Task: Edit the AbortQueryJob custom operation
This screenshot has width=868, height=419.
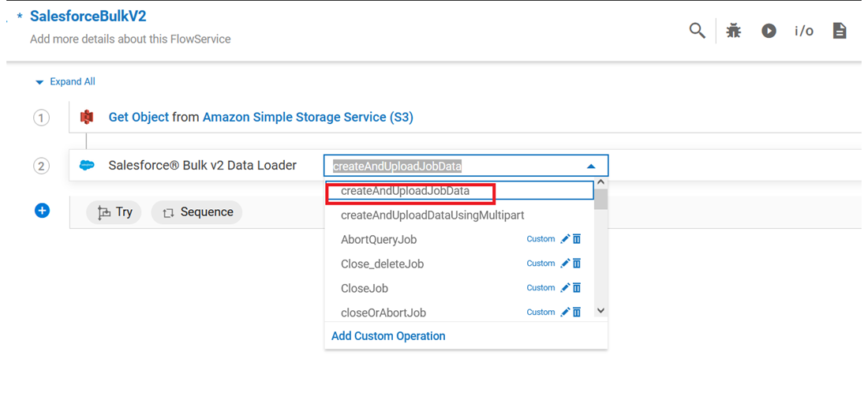Action: (565, 239)
